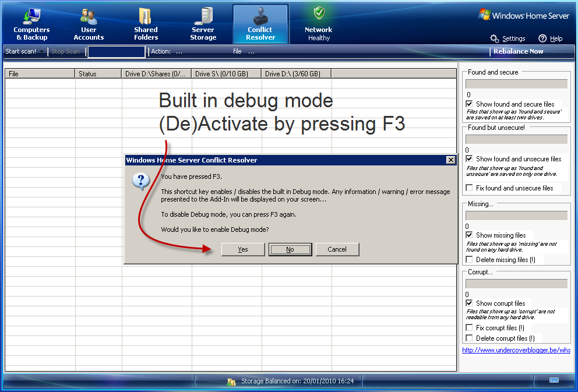Image resolution: width=578 pixels, height=392 pixels.
Task: Toggle Show corrupt files checkbox
Action: click(x=469, y=303)
